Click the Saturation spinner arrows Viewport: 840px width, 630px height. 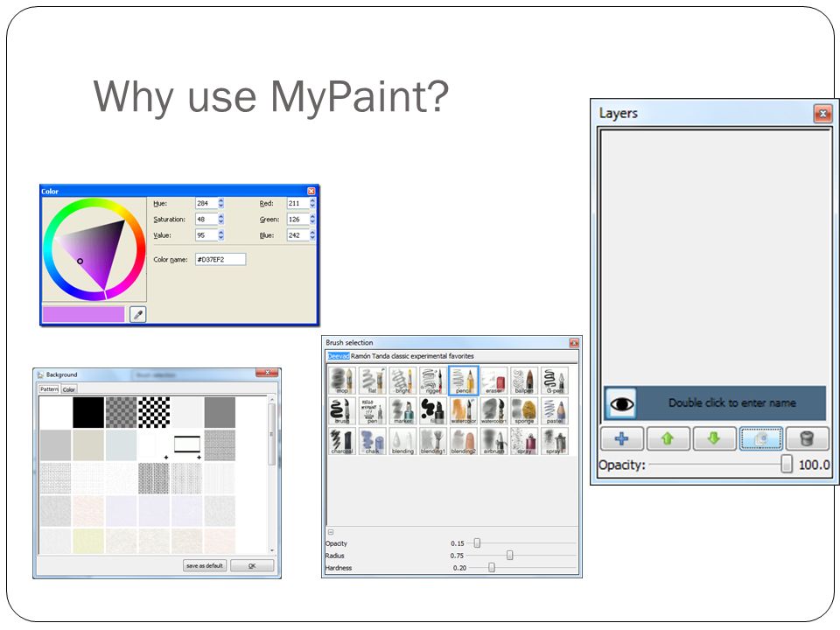pos(221,219)
